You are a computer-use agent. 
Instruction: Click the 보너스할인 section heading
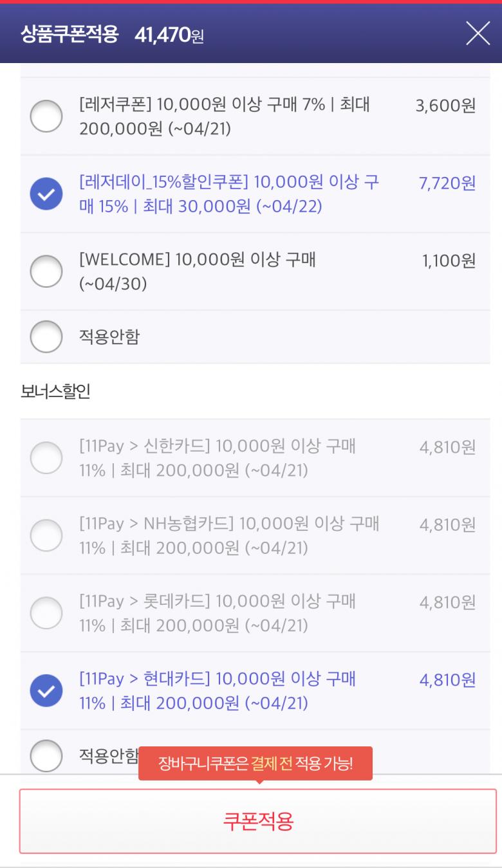(x=55, y=392)
